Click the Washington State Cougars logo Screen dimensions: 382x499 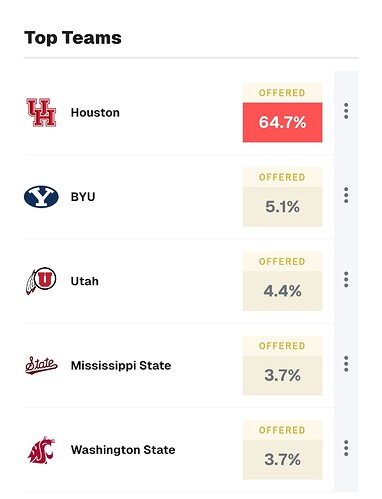click(x=41, y=450)
